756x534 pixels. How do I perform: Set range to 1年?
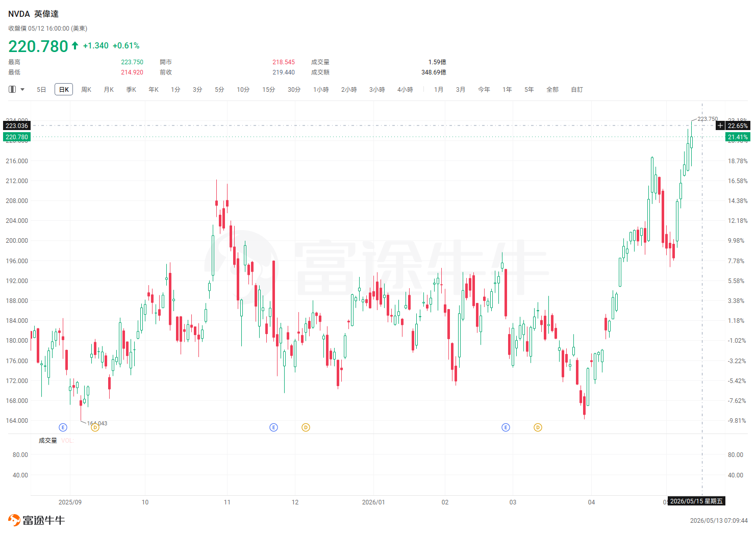(507, 90)
